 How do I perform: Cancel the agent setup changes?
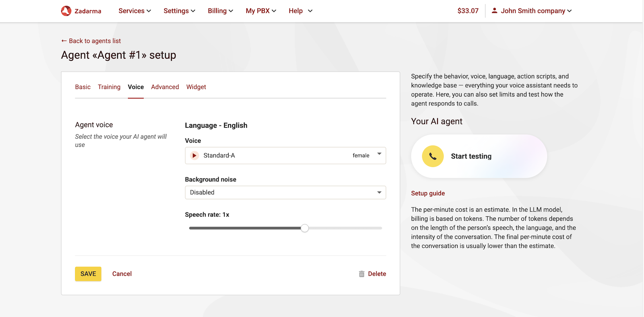pos(122,274)
